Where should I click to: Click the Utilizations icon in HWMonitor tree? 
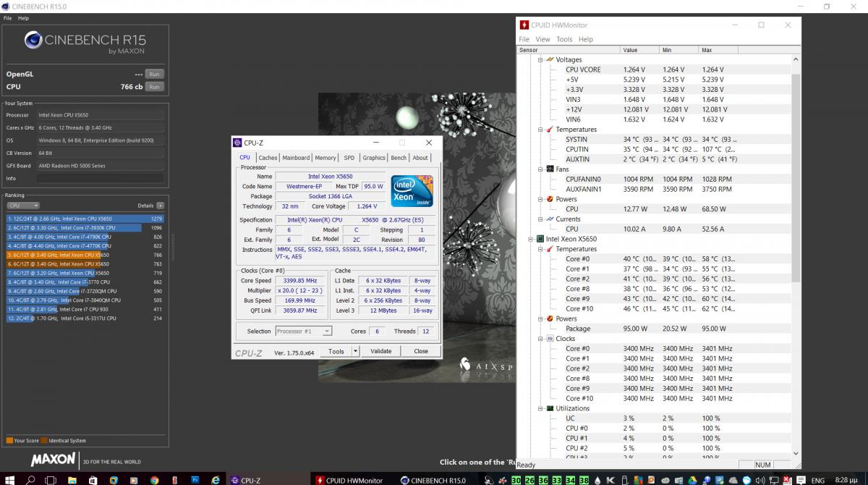pos(550,408)
